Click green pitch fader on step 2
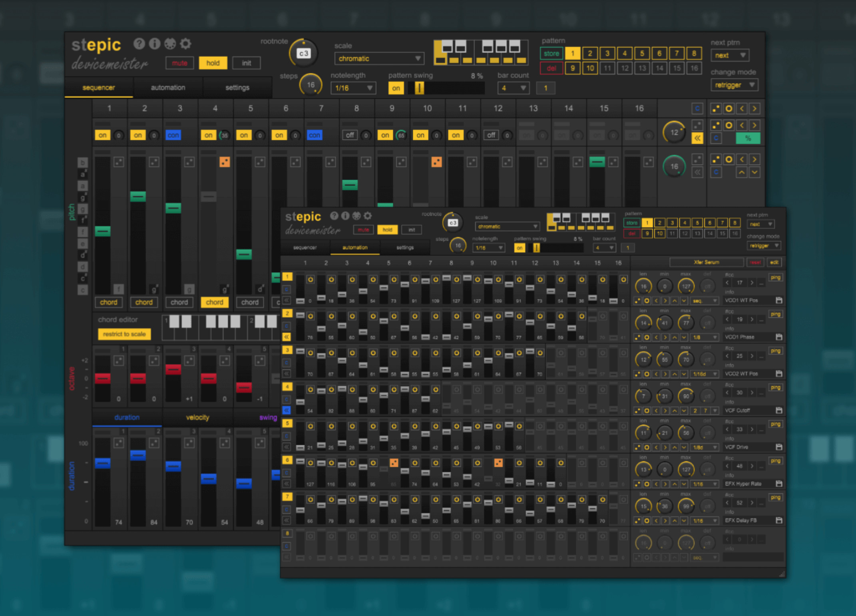 coord(138,196)
